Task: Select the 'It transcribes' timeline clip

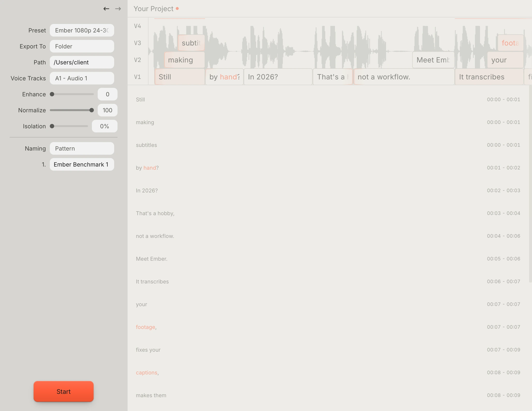Action: pyautogui.click(x=489, y=77)
